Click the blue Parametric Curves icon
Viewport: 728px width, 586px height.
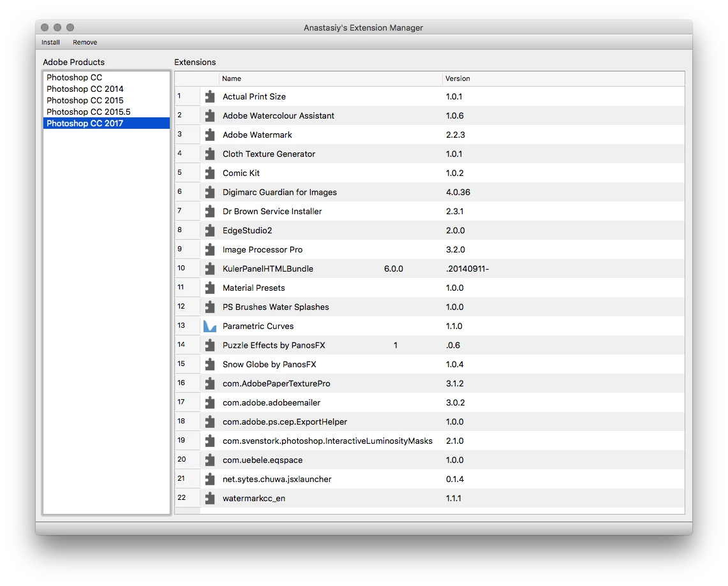coord(210,326)
